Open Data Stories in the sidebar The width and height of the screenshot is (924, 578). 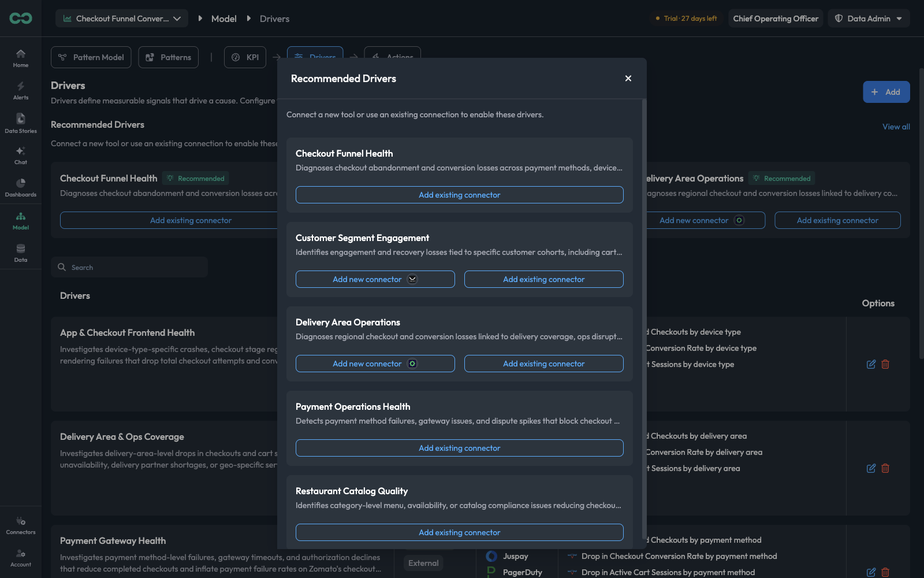coord(21,124)
